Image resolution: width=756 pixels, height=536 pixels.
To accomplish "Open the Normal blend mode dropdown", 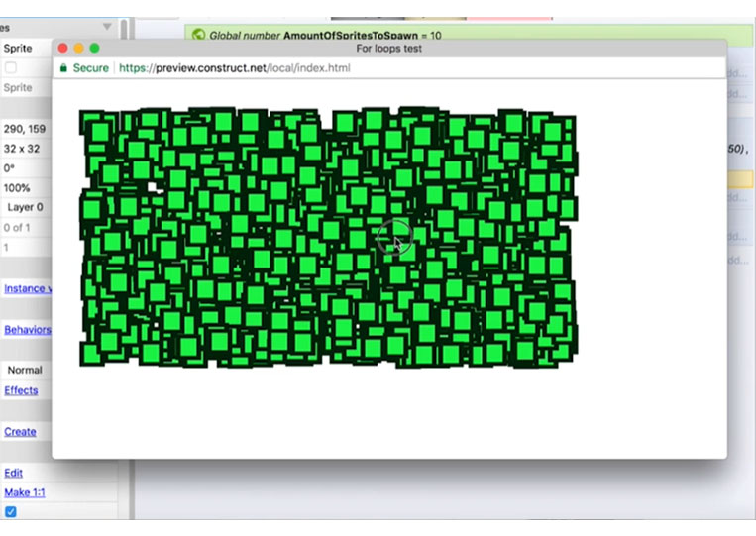I will click(x=26, y=370).
